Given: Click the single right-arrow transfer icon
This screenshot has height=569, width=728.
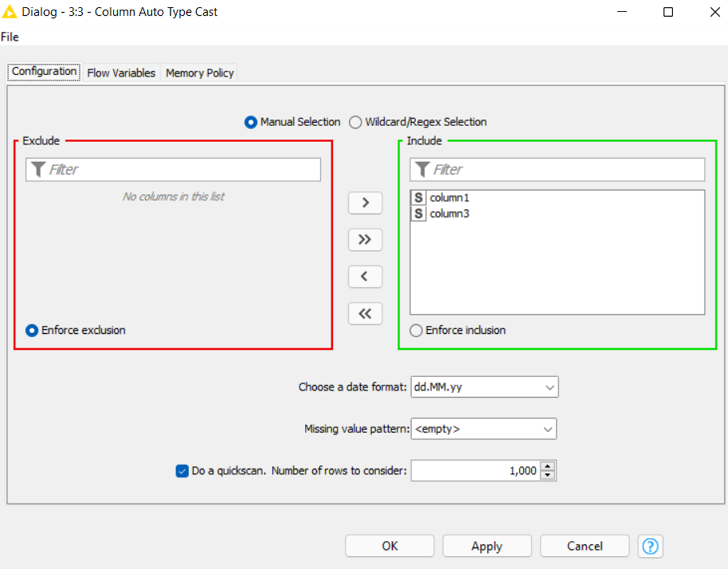Looking at the screenshot, I should pos(365,203).
